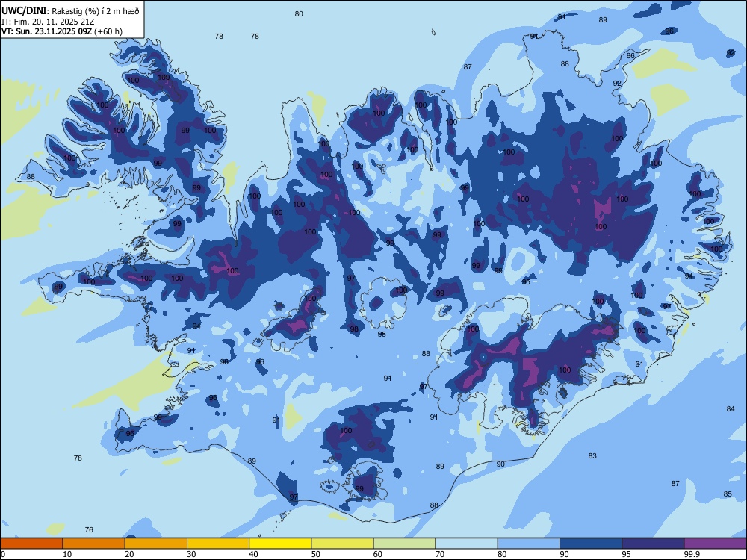Click the '10' legend tick label
The width and height of the screenshot is (747, 560).
67,554
